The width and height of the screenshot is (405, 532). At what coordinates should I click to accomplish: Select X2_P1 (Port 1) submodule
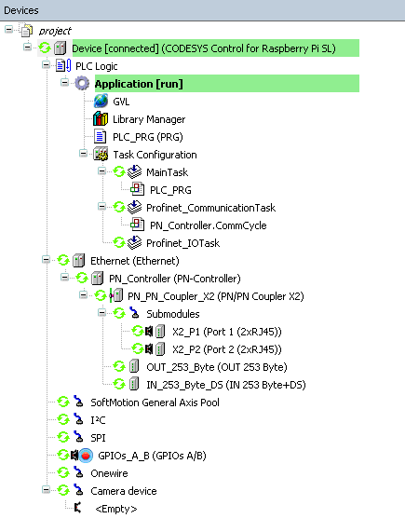pos(227,332)
